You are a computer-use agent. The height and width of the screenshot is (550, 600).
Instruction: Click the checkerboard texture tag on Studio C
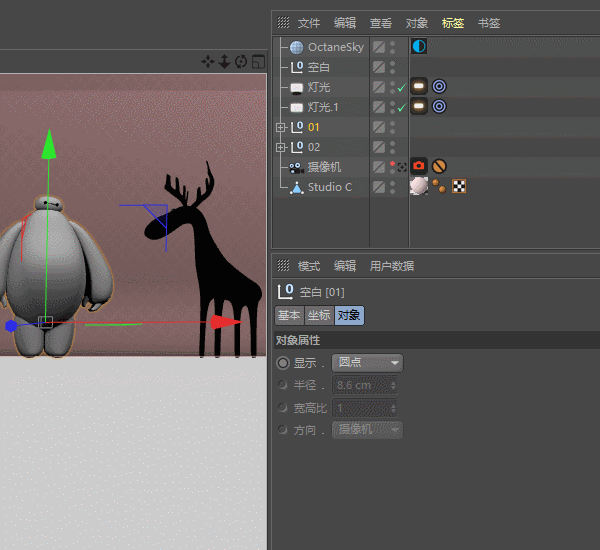459,186
